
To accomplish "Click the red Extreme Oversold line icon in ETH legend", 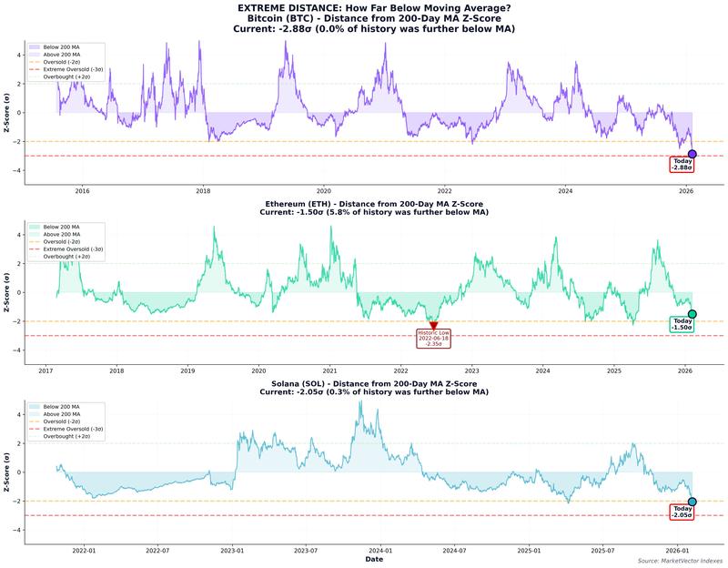I will 34,248.
